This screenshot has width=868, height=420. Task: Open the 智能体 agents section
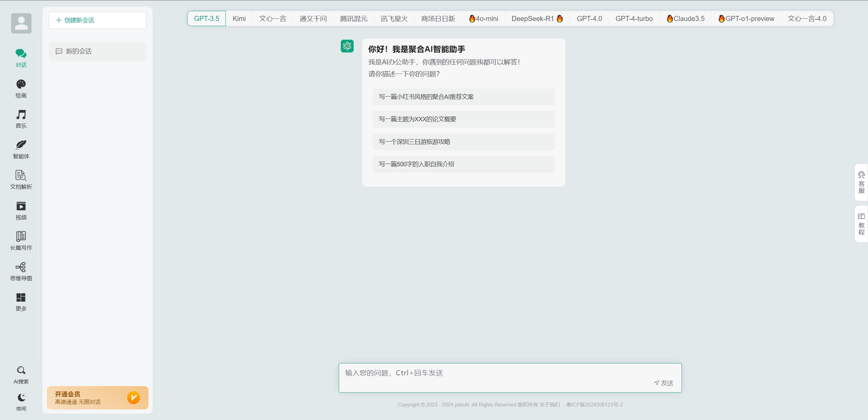pos(21,149)
